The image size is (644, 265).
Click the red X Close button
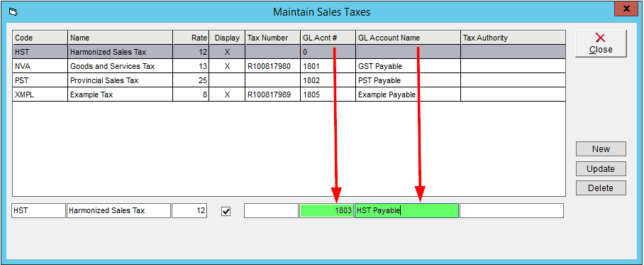(x=601, y=43)
